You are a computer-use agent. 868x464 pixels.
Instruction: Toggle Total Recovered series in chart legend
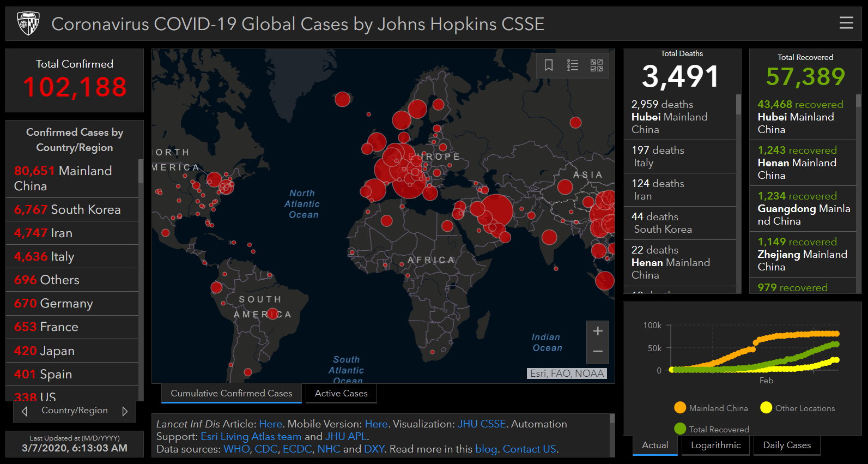pos(712,429)
